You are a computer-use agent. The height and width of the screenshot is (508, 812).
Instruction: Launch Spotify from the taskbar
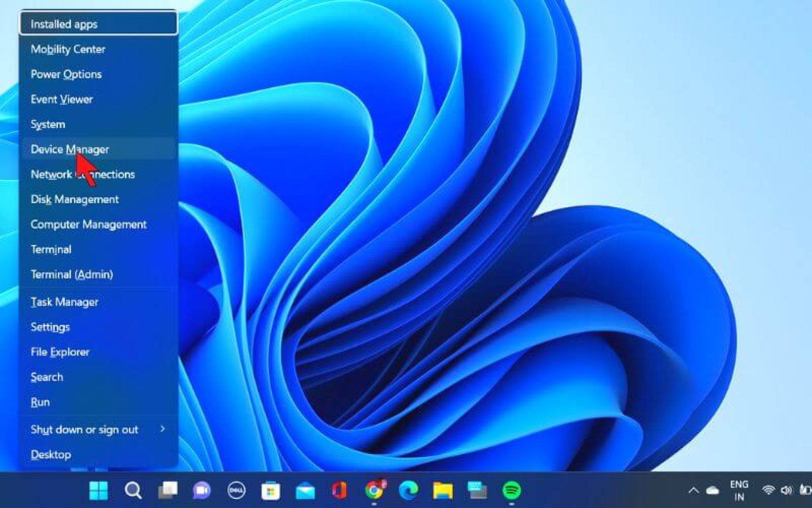pos(511,490)
